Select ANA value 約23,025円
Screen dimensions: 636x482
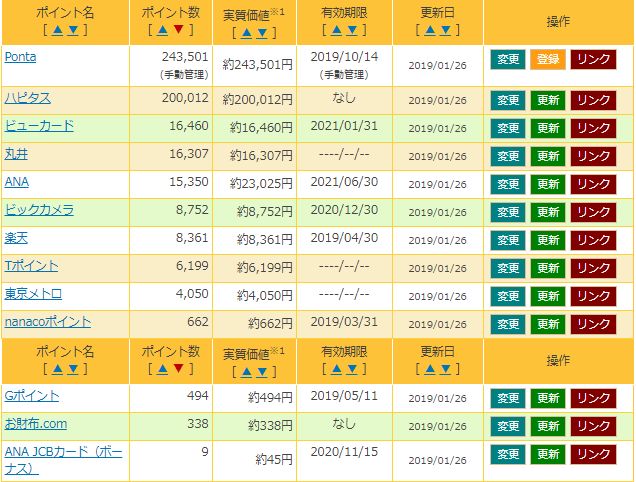pos(261,184)
